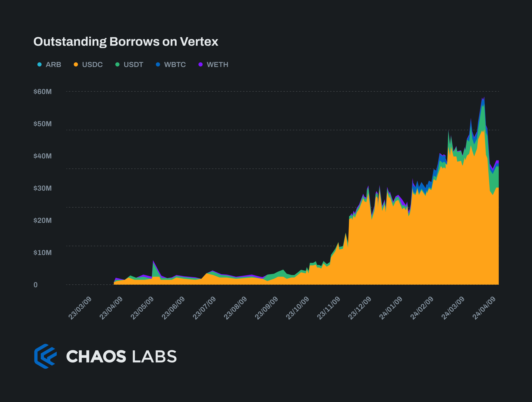
Task: Click the 24/01/09 x-axis date label
Action: click(391, 308)
